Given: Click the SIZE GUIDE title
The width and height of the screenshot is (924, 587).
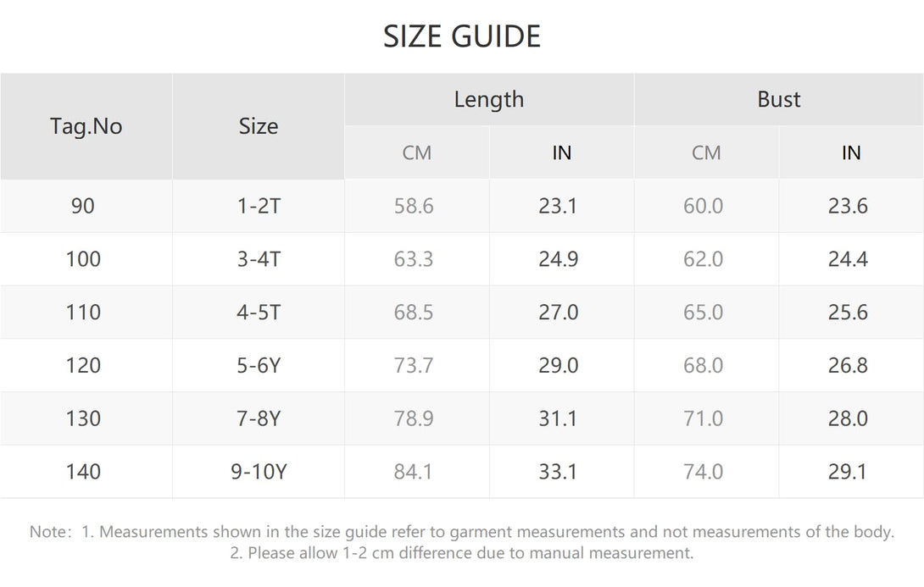Looking at the screenshot, I should [x=462, y=36].
